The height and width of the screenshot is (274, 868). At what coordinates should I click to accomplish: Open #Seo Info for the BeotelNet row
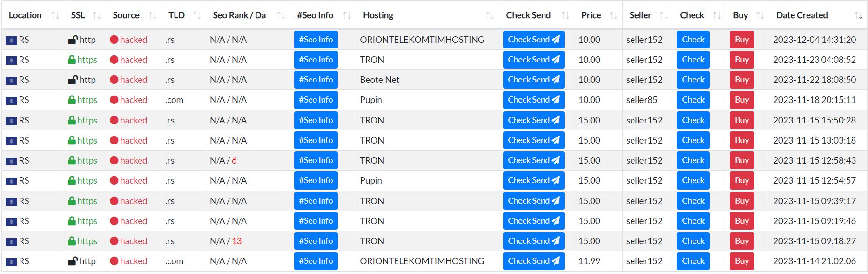coord(316,80)
